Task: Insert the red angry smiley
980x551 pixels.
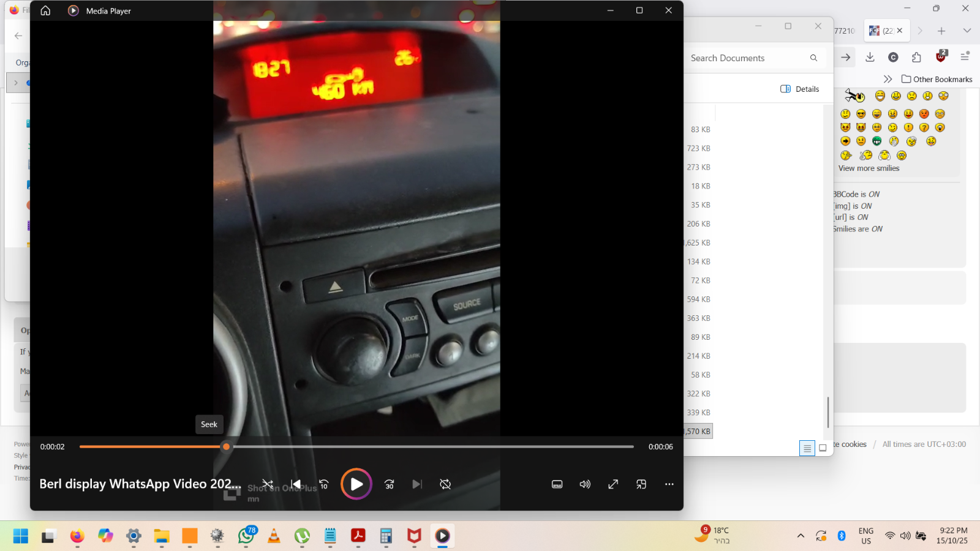Action: point(924,114)
